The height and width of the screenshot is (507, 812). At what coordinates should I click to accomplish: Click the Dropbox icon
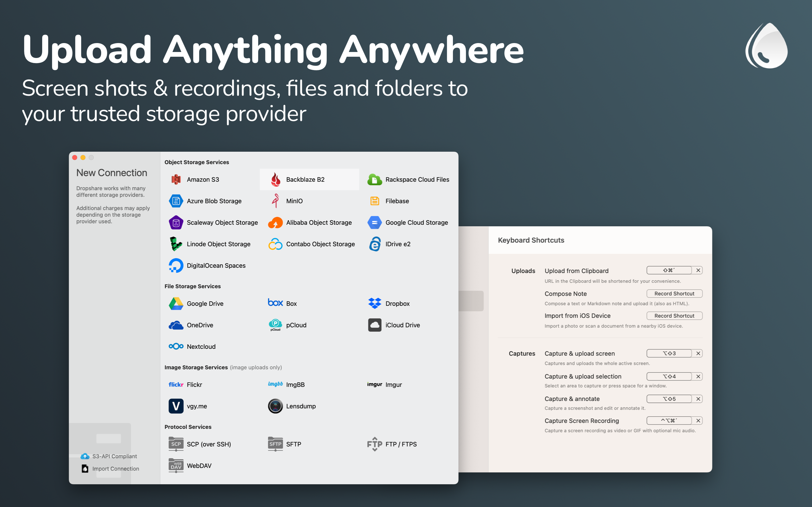[x=375, y=304]
